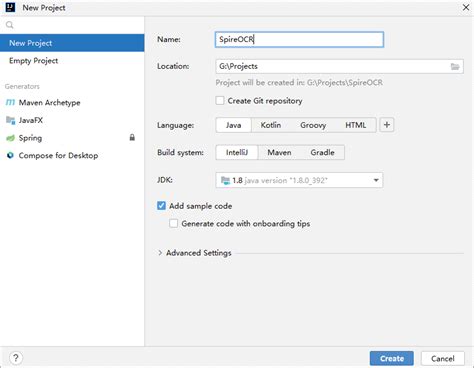This screenshot has width=474, height=368.
Task: Click the Spring leaf icon
Action: coord(10,138)
